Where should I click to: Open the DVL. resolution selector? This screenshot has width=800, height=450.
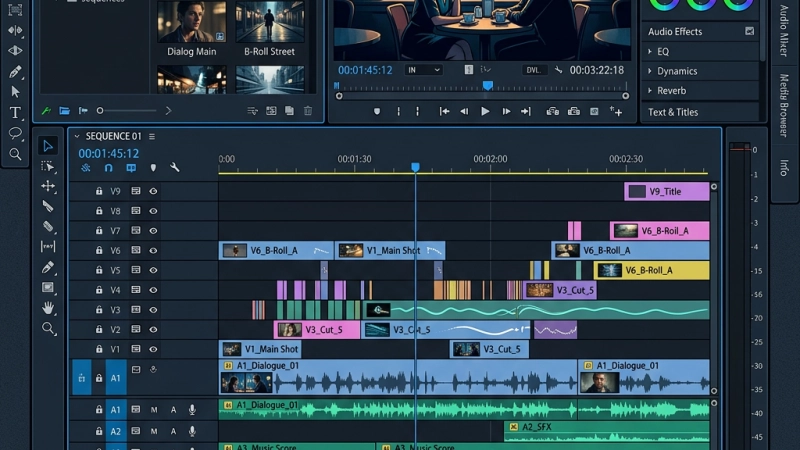[534, 70]
